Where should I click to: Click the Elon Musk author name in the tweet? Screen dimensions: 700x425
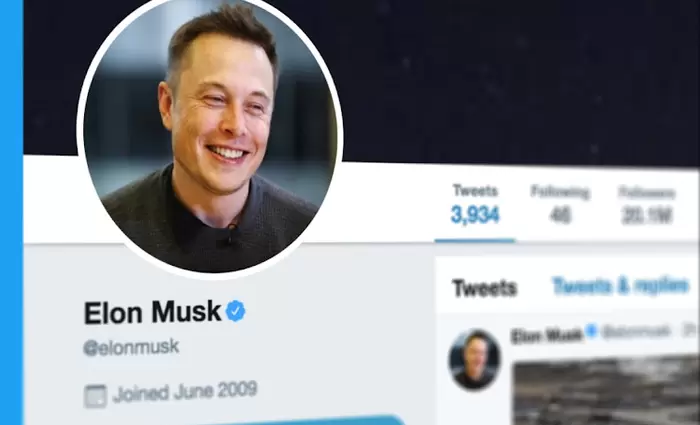click(546, 335)
